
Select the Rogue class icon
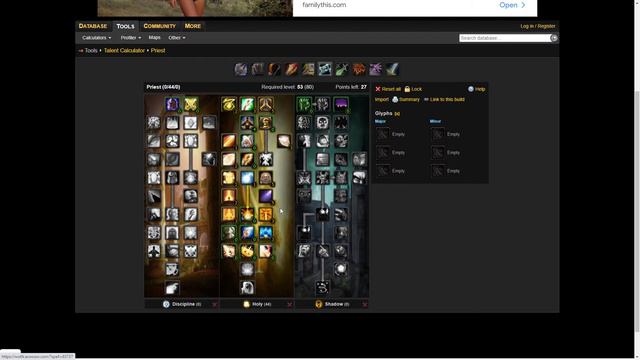click(342, 69)
